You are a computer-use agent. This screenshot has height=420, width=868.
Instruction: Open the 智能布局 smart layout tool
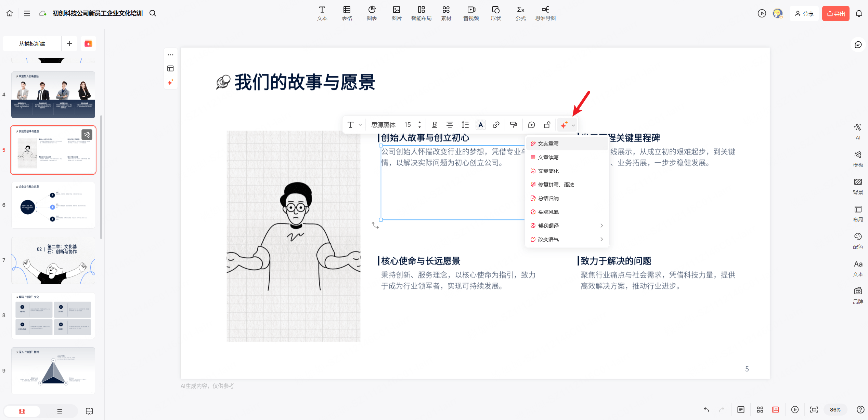[x=421, y=13]
